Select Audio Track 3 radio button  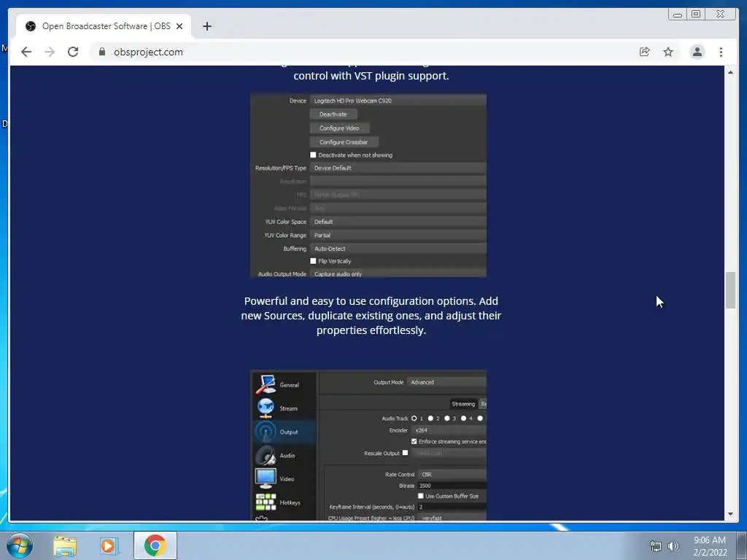coord(447,418)
